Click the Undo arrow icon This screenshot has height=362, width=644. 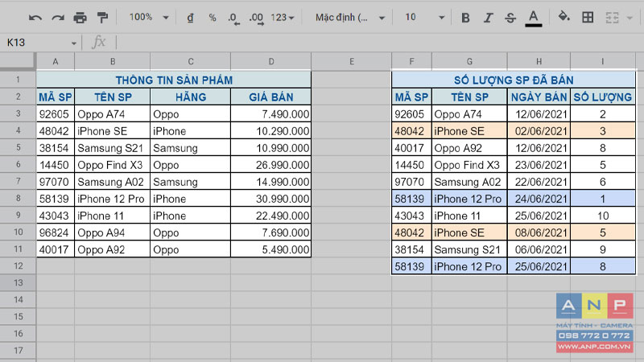pos(35,18)
